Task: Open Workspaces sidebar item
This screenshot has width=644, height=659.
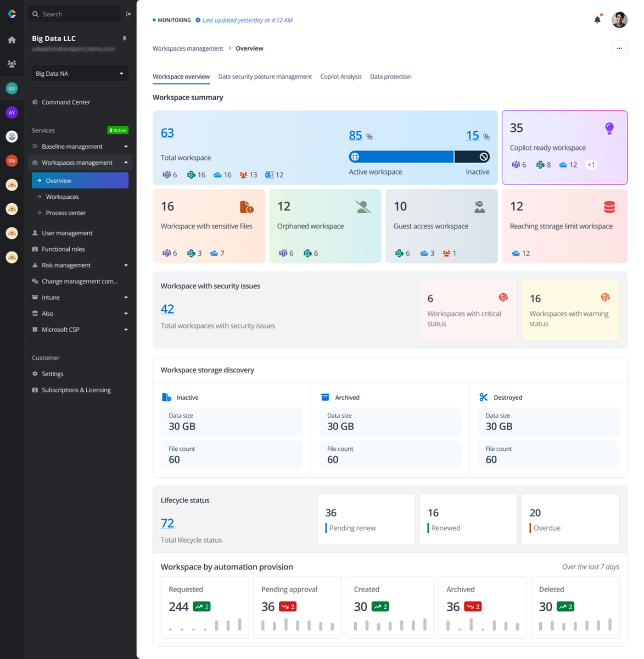Action: (80, 197)
